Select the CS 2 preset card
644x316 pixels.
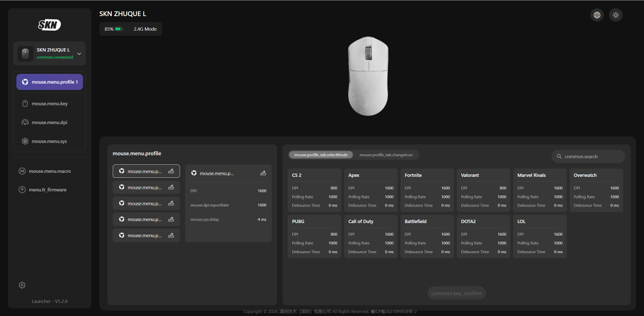point(314,190)
